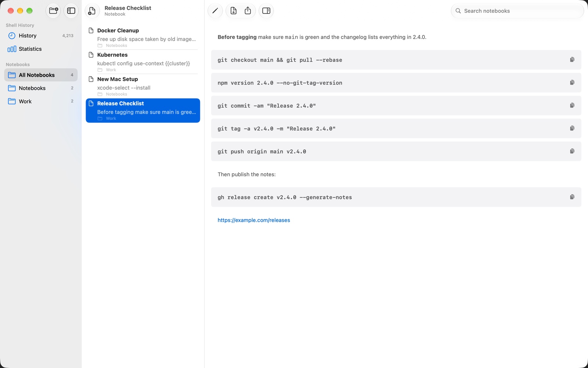The width and height of the screenshot is (588, 368).
Task: Open History in the sidebar
Action: [41, 36]
